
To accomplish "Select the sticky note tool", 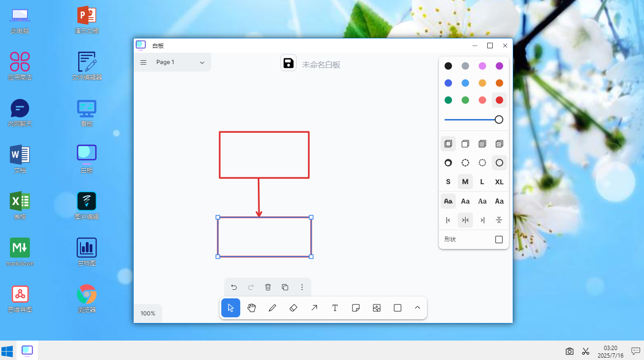I will point(356,308).
